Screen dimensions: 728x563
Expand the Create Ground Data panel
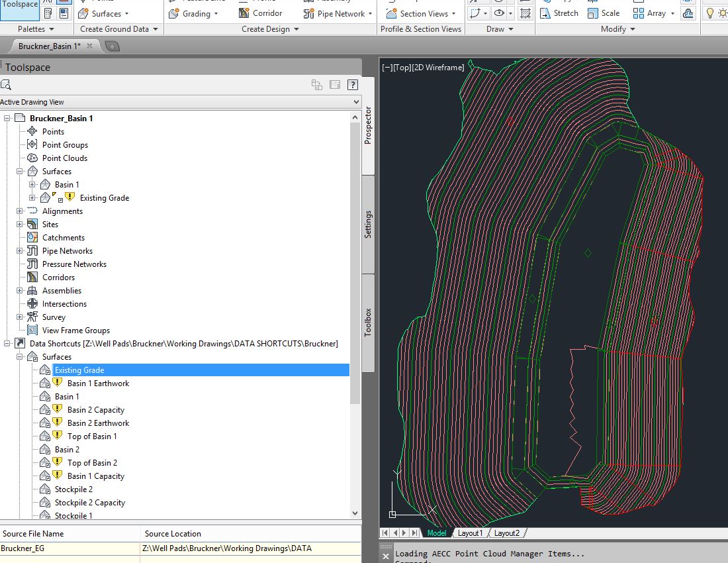(x=119, y=28)
